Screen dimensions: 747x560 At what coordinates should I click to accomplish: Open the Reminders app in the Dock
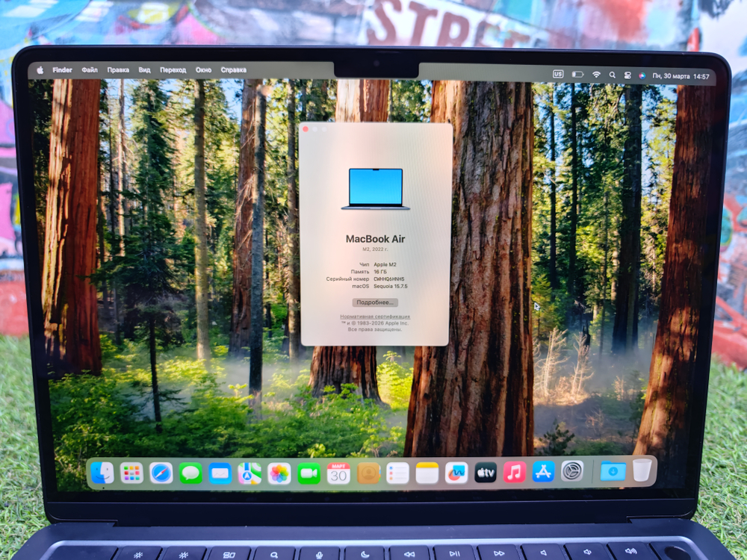396,473
